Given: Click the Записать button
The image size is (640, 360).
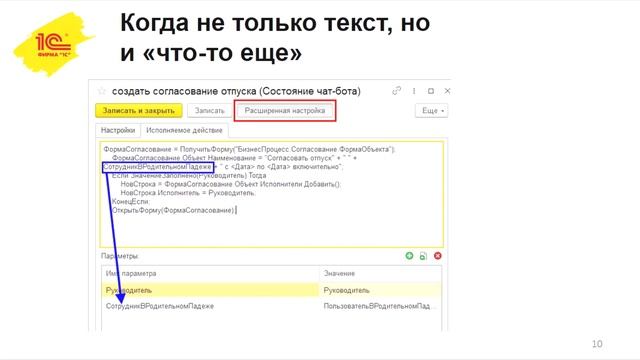Looking at the screenshot, I should [x=209, y=111].
